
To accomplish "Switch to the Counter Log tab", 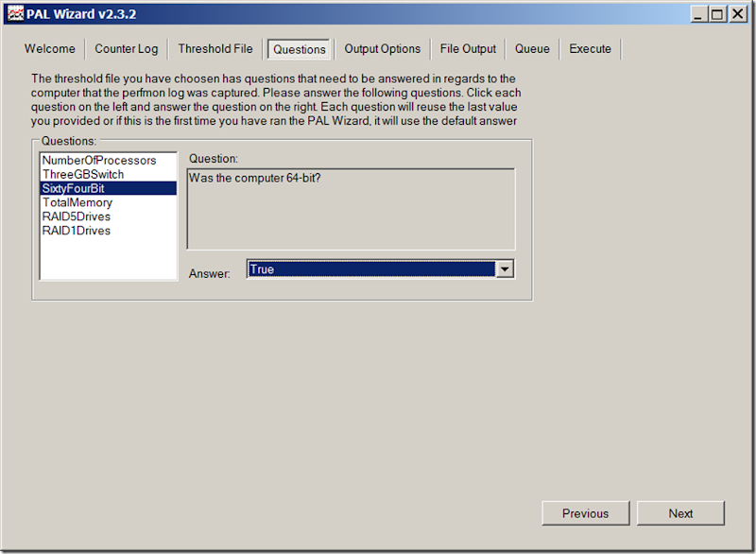I will (x=127, y=49).
